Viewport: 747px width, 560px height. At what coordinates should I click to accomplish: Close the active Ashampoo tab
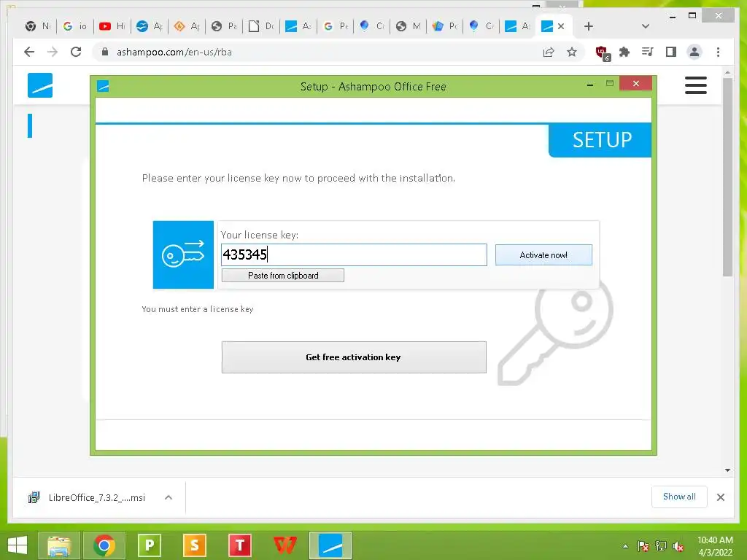(561, 26)
